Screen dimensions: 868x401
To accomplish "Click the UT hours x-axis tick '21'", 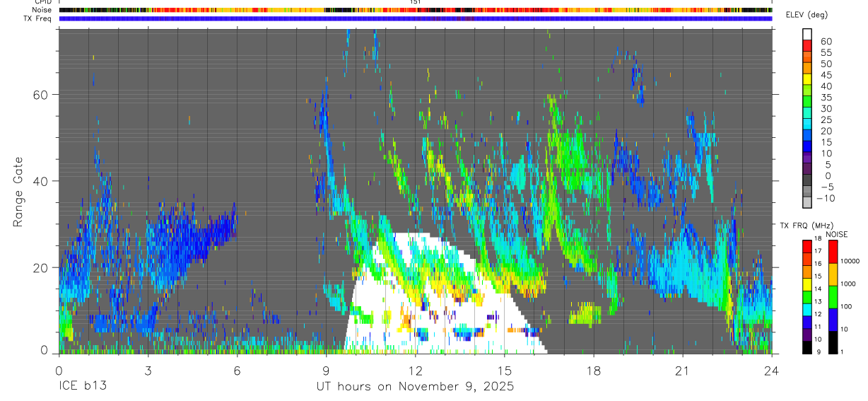I will [682, 371].
